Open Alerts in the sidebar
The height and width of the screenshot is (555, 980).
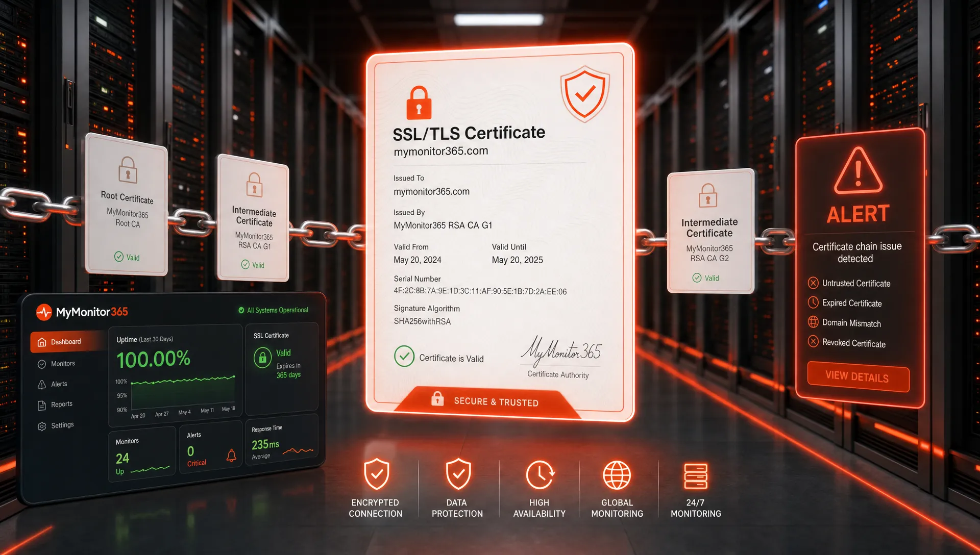point(59,384)
